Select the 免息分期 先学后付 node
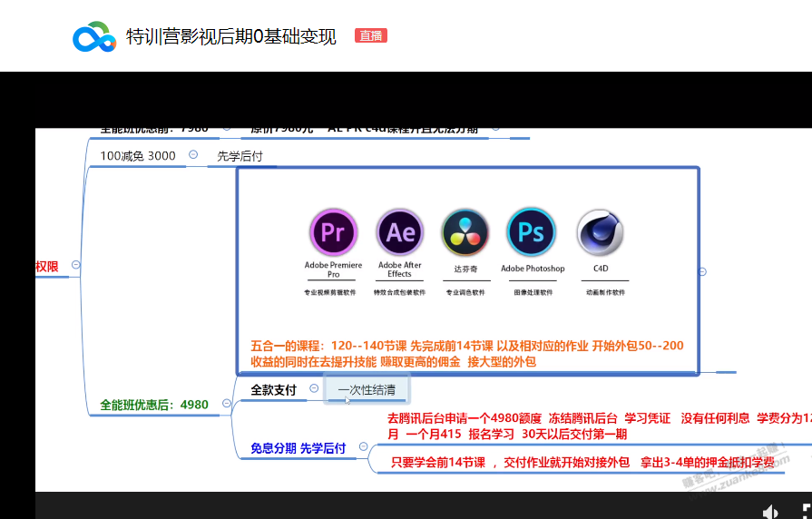Viewport: 812px width, 519px height. [298, 448]
